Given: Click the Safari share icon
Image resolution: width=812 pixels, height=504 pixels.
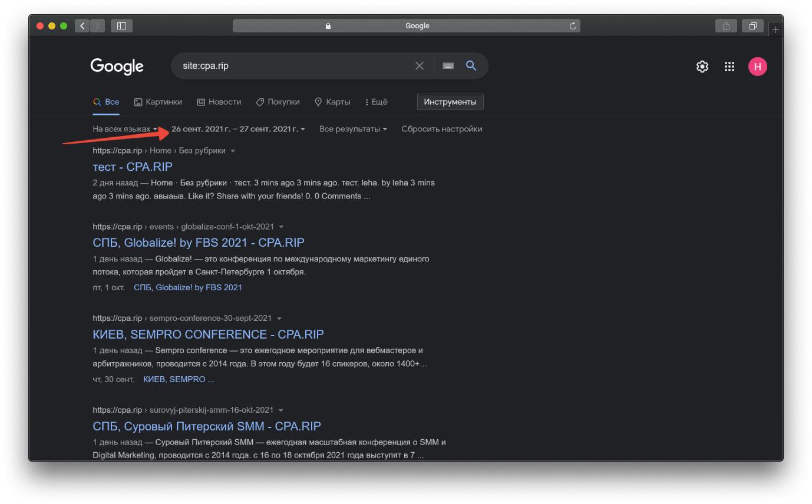Looking at the screenshot, I should point(726,26).
